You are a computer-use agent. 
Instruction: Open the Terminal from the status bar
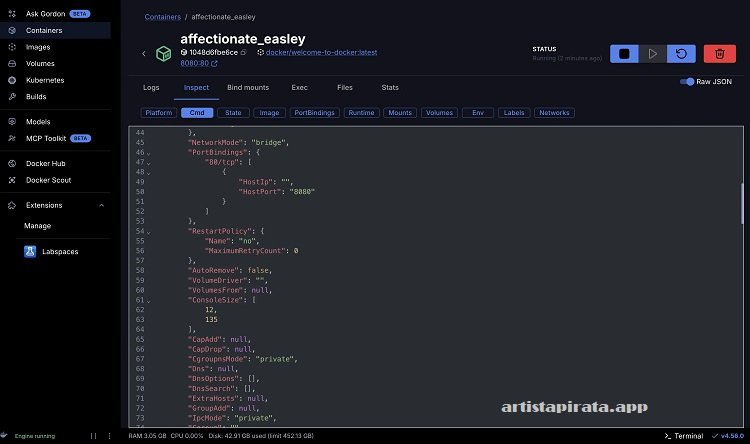tap(684, 436)
